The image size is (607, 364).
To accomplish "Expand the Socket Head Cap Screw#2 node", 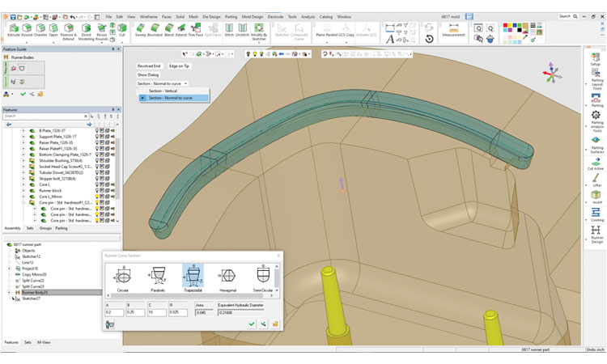I will [x=23, y=167].
